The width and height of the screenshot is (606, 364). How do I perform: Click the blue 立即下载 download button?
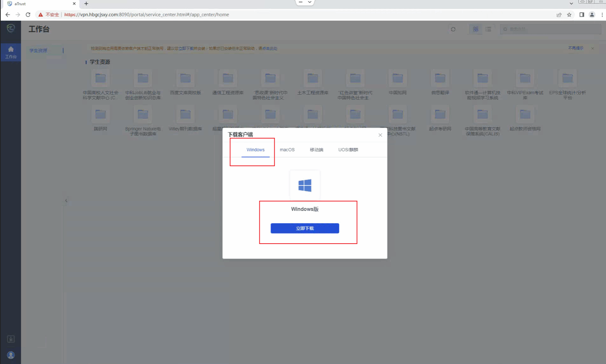(304, 228)
